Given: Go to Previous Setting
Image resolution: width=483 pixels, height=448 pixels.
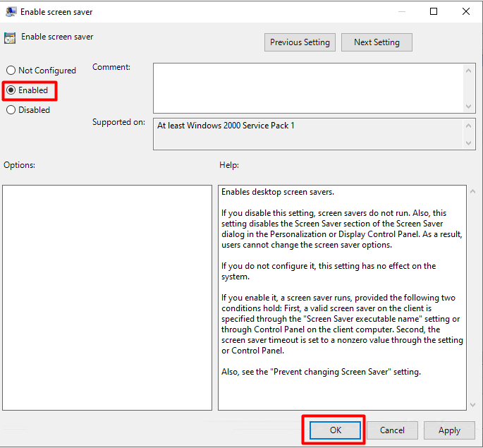Looking at the screenshot, I should (300, 42).
